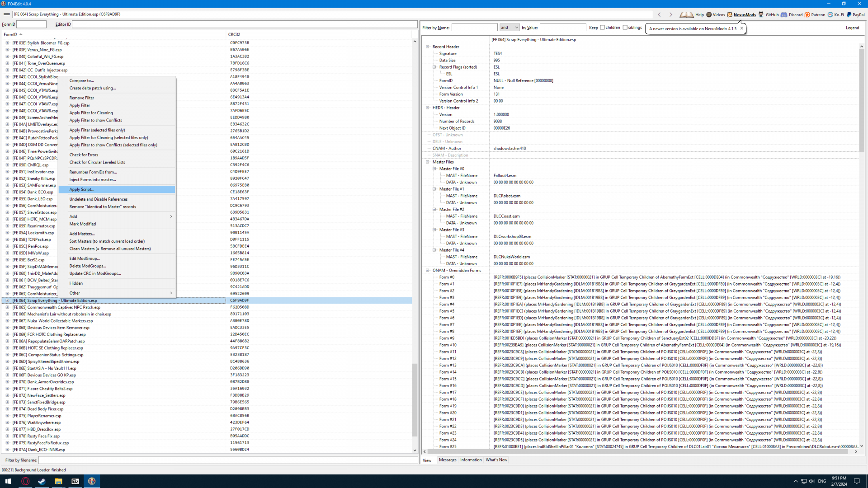Enable the Keep siblings checkbox
This screenshot has height=488, width=868.
tap(625, 28)
